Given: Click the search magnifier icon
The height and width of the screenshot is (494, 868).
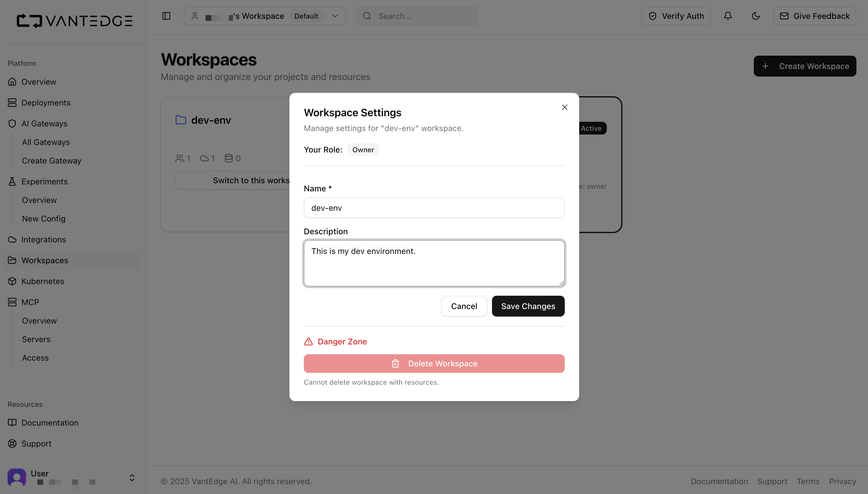Looking at the screenshot, I should (x=367, y=16).
